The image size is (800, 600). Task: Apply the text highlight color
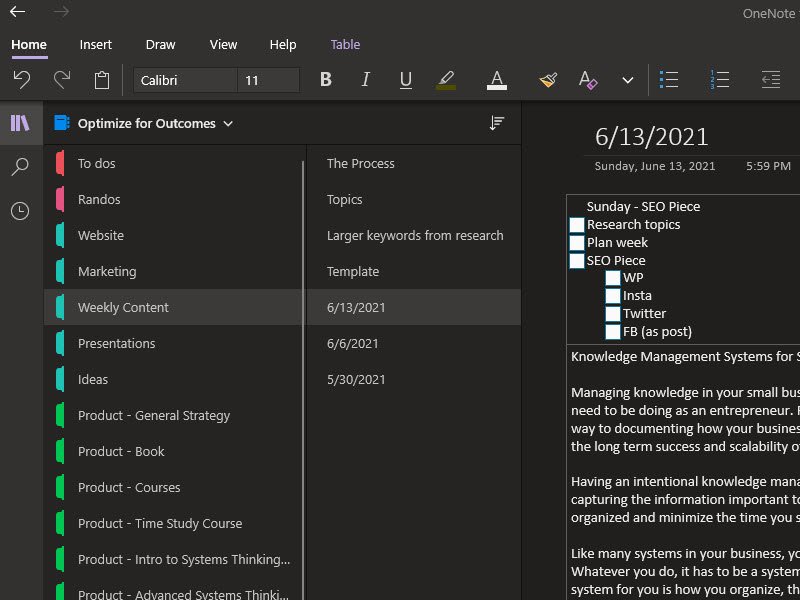coord(446,80)
